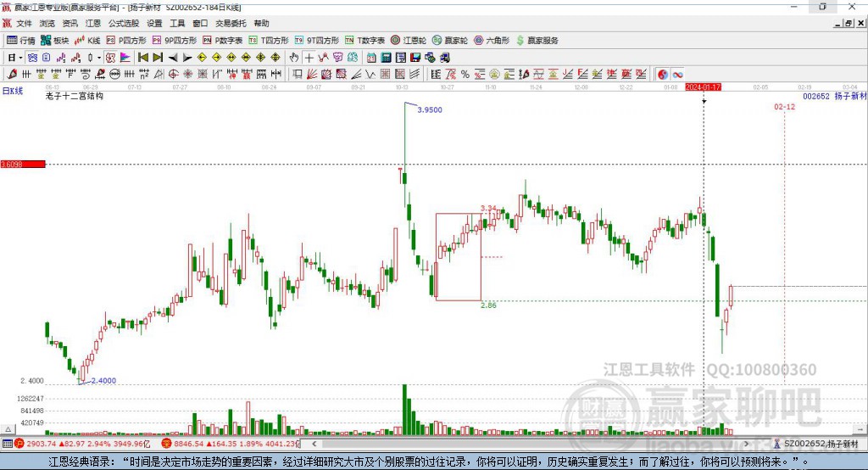Click the 002652 stock code label
Viewport: 868px width, 470px height.
pos(816,96)
